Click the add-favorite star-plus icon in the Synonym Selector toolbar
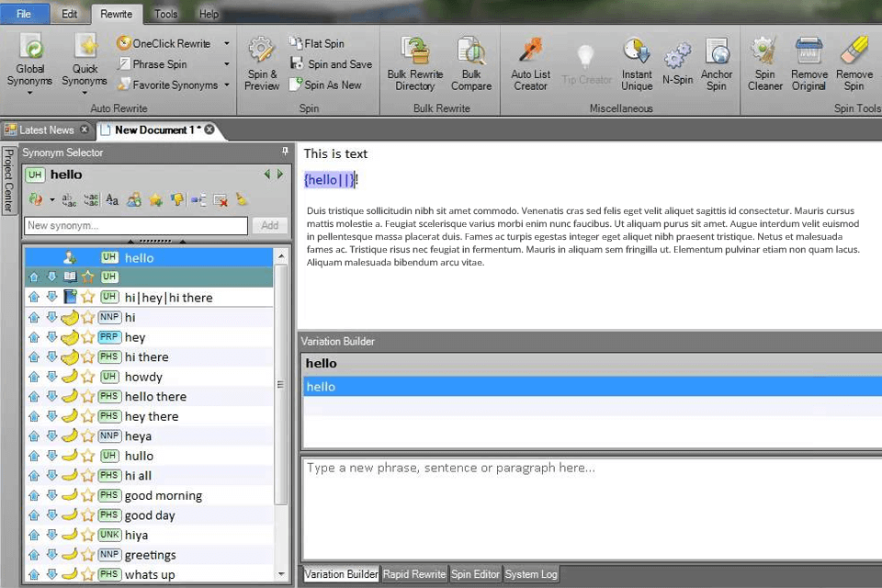882x588 pixels. pos(156,199)
